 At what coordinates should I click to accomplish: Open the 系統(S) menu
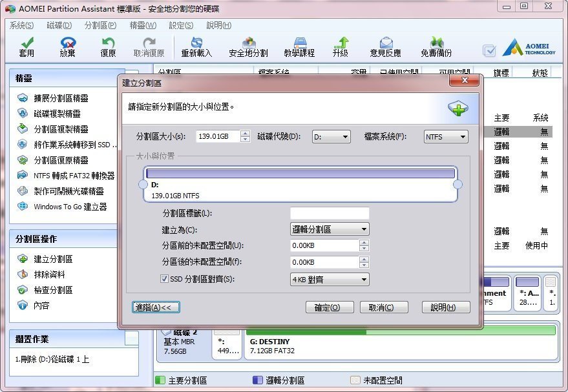click(x=21, y=25)
